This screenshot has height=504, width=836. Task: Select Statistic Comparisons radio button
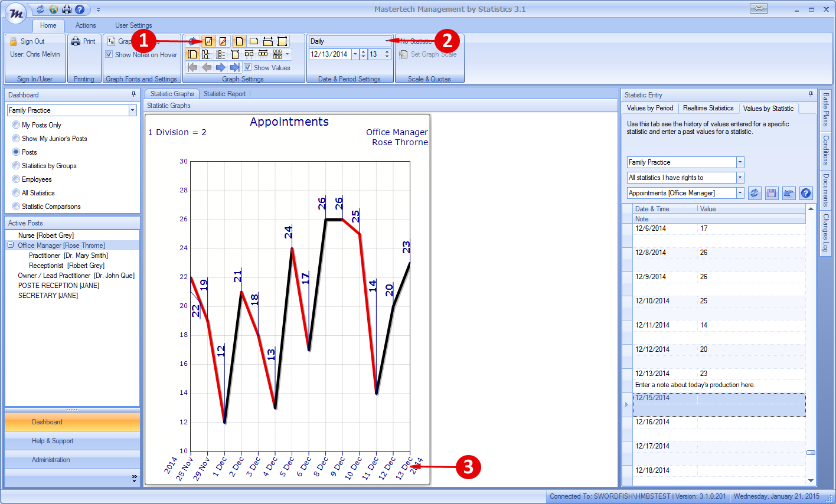pyautogui.click(x=16, y=207)
